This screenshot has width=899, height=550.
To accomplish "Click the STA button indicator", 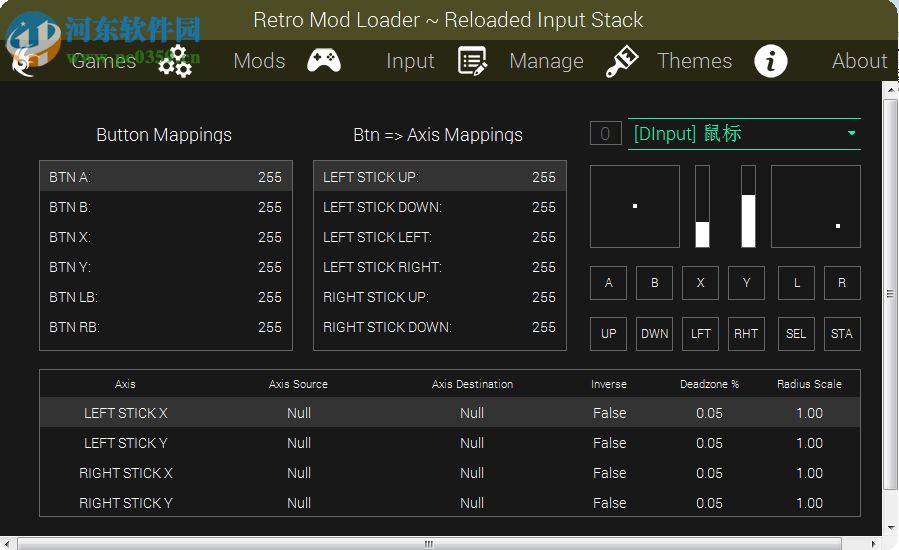I will coord(842,334).
